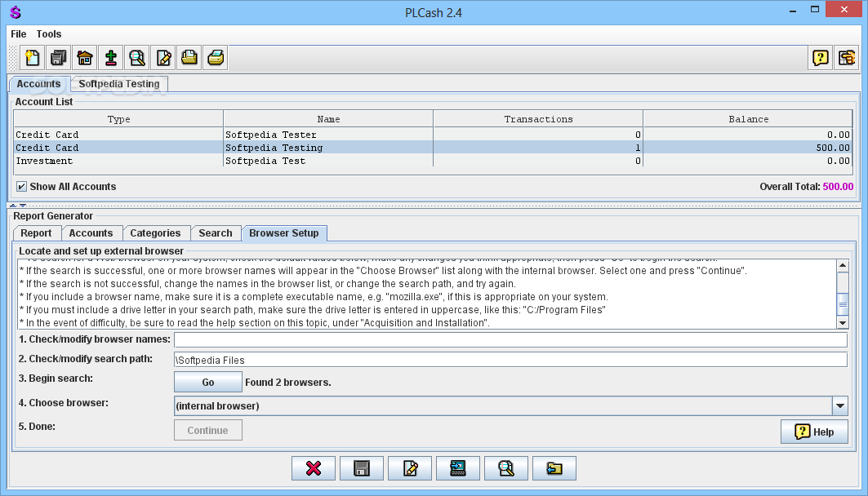
Task: Toggle the Show All Accounts checkbox
Action: click(x=21, y=187)
